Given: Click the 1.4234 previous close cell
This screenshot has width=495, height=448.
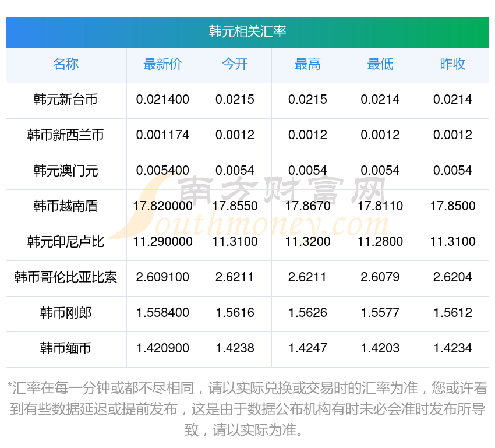Looking at the screenshot, I should 452,348.
